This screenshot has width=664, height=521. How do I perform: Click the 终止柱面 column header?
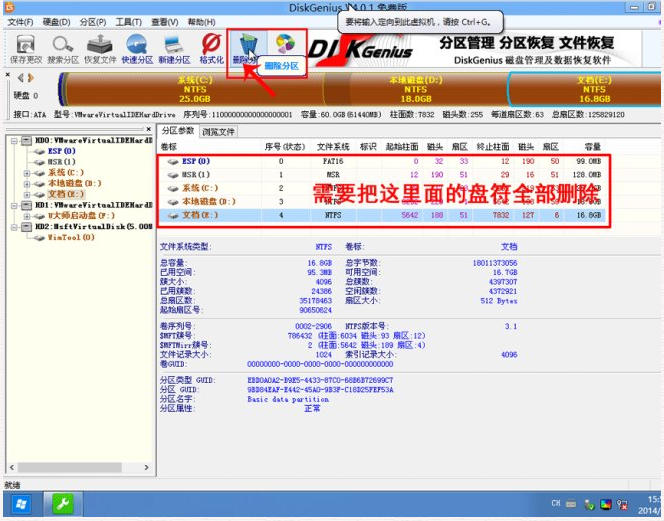click(x=493, y=147)
